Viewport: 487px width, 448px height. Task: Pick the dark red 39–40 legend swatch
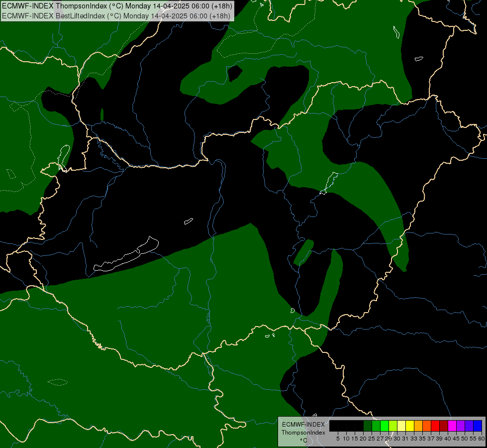[x=444, y=426]
